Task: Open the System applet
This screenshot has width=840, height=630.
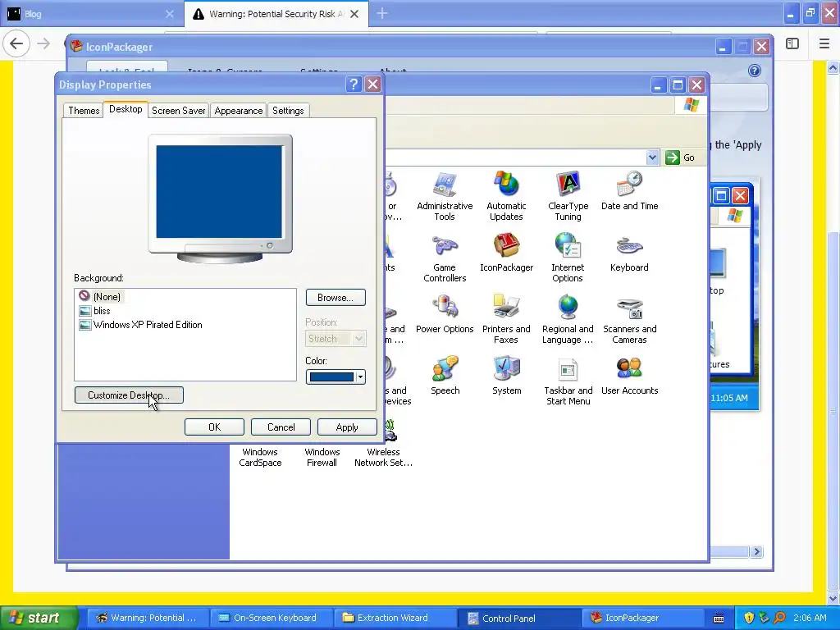Action: click(506, 376)
